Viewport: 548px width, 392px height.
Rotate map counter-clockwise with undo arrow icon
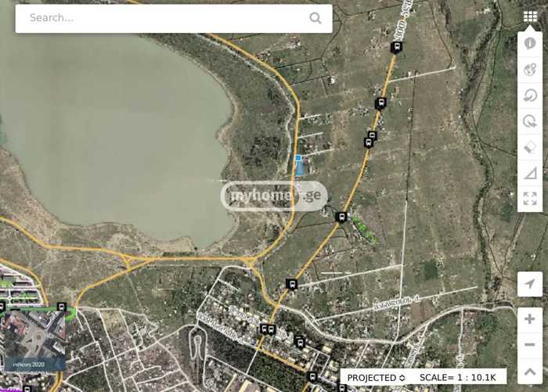point(530,95)
